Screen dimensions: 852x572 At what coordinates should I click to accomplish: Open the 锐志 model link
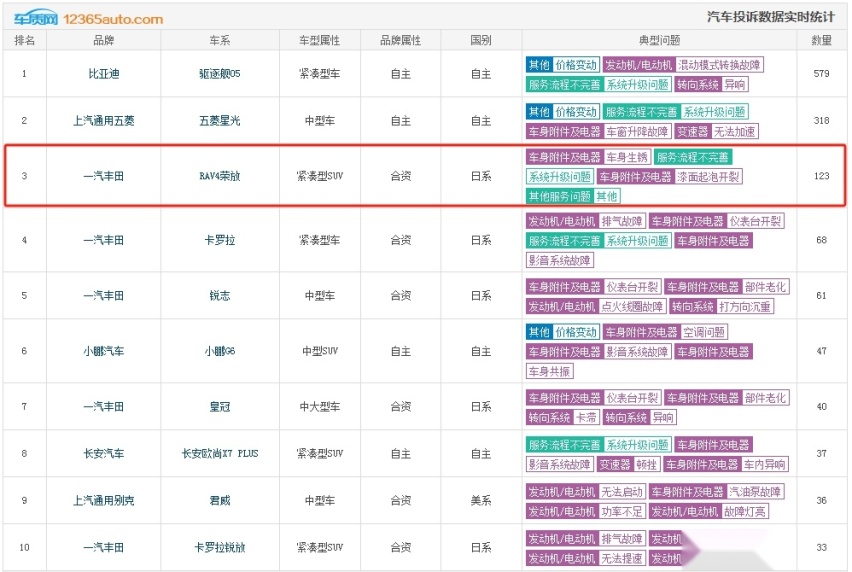click(x=220, y=296)
